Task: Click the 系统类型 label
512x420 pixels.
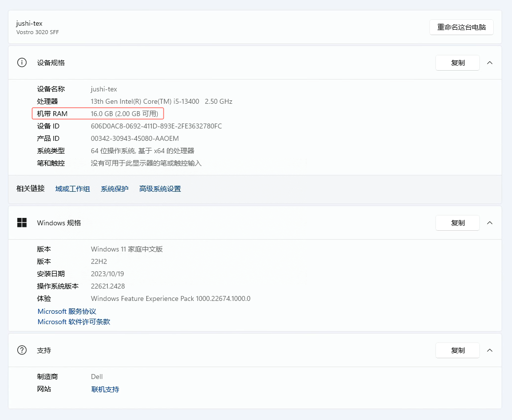Action: [x=51, y=151]
